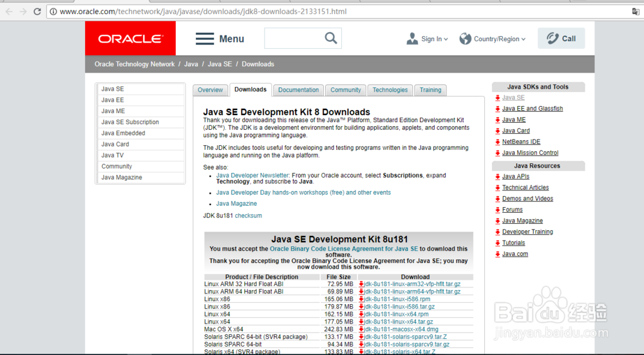
Task: Download jdk-8u181-solaris-sparcv9.tar.gz
Action: click(x=406, y=344)
